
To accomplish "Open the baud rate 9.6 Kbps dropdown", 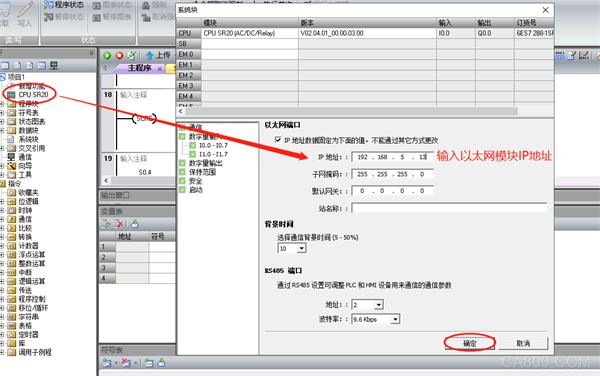I will pyautogui.click(x=395, y=319).
